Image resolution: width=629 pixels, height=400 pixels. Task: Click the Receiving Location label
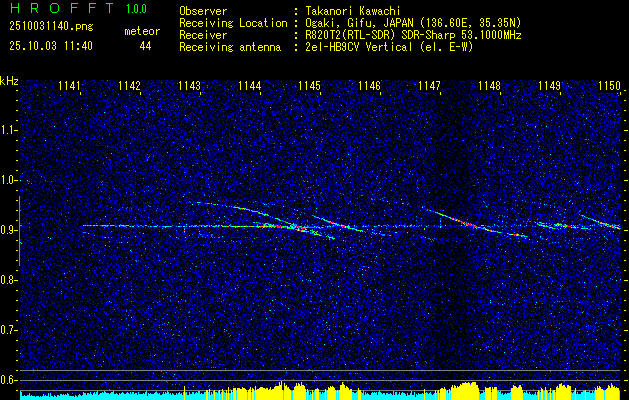pos(233,23)
